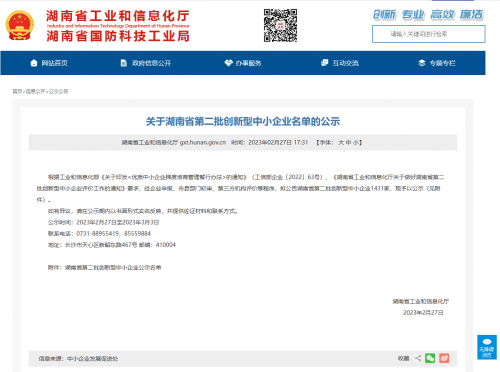The height and width of the screenshot is (372, 500).
Task: Click the 收藏 favorite link
Action: click(x=403, y=358)
